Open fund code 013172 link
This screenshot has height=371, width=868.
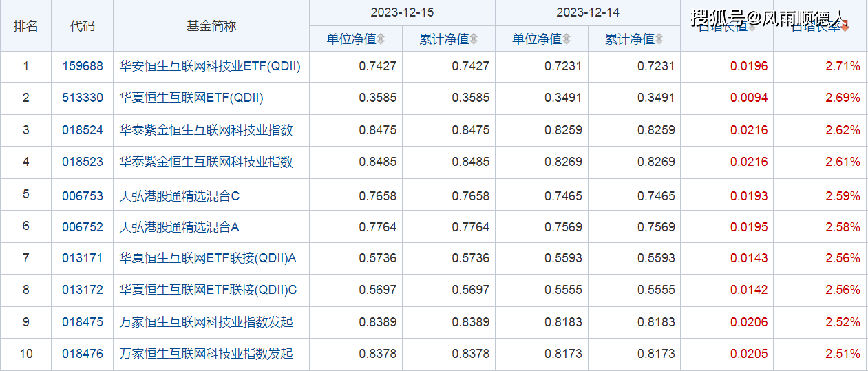83,290
